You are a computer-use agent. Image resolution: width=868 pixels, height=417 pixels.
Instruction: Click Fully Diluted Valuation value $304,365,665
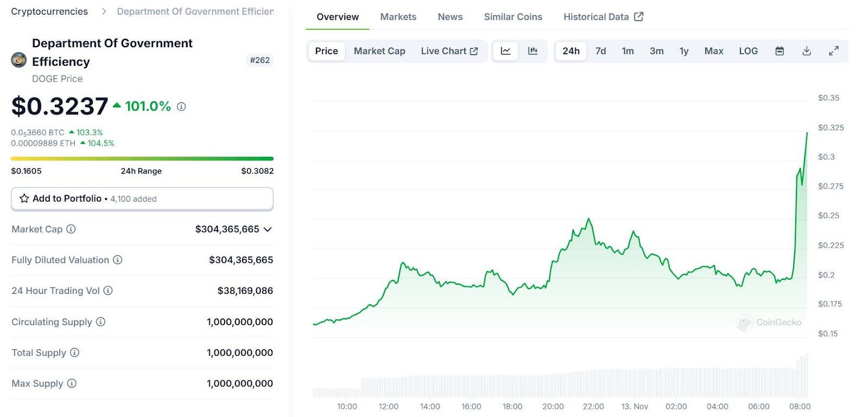coord(241,260)
